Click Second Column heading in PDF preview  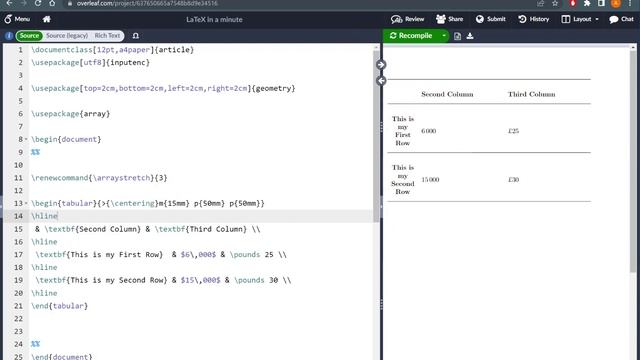coord(447,94)
